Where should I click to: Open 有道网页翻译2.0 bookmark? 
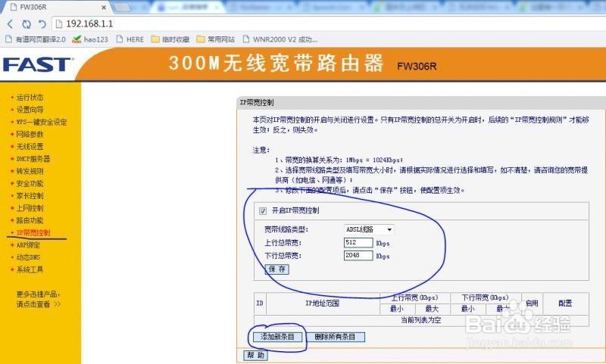click(x=35, y=39)
